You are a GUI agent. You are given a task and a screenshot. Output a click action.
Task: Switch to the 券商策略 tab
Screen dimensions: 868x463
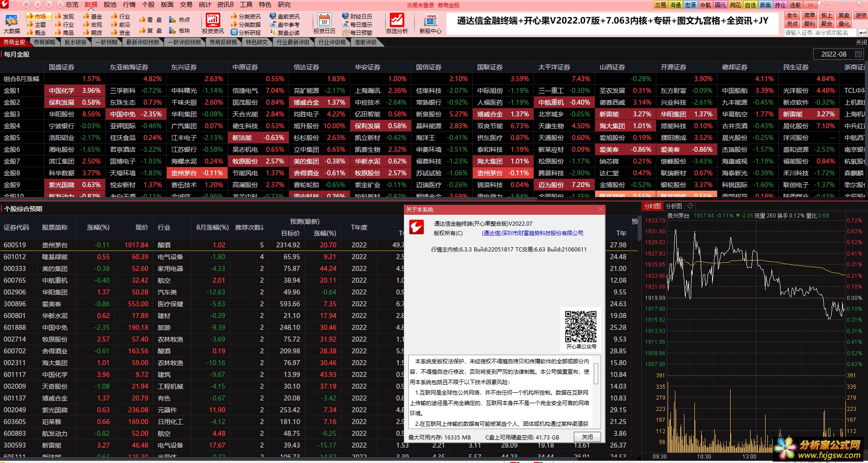(44, 42)
